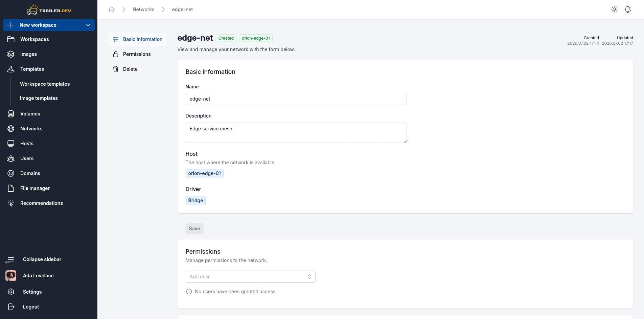Click the Permissions lock icon
The height and width of the screenshot is (319, 644).
click(x=116, y=54)
